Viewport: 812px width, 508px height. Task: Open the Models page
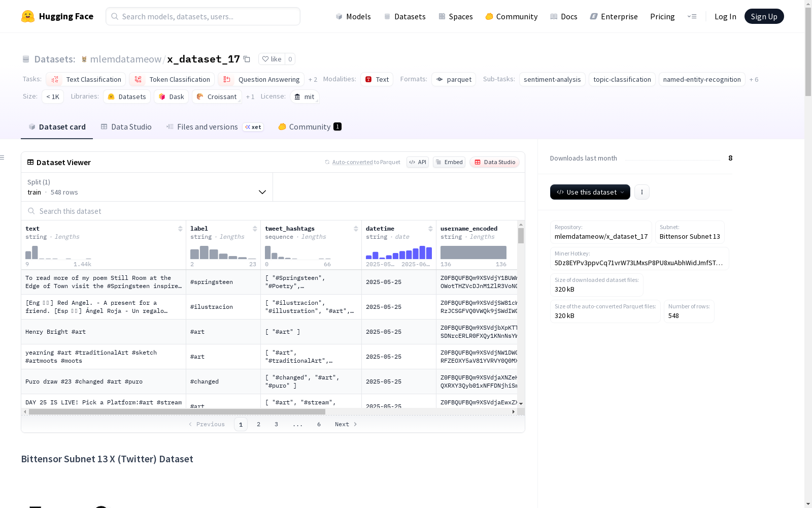353,16
